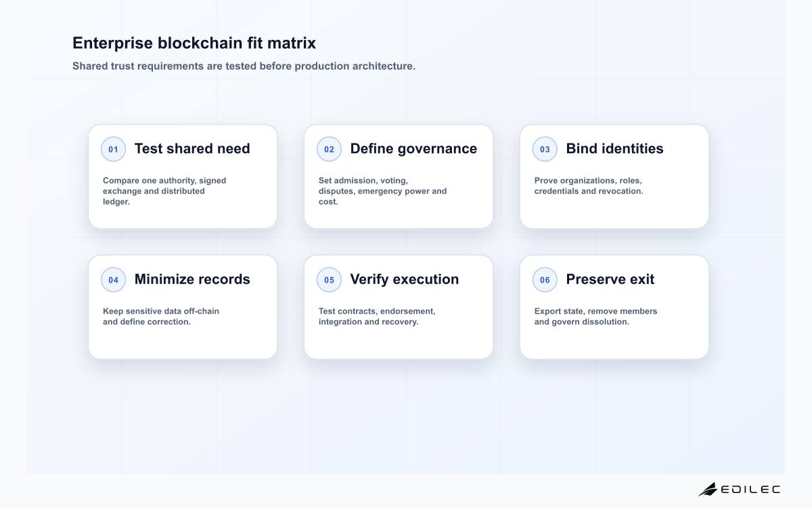This screenshot has height=508, width=812.
Task: Select the Define governance heading
Action: click(x=413, y=149)
